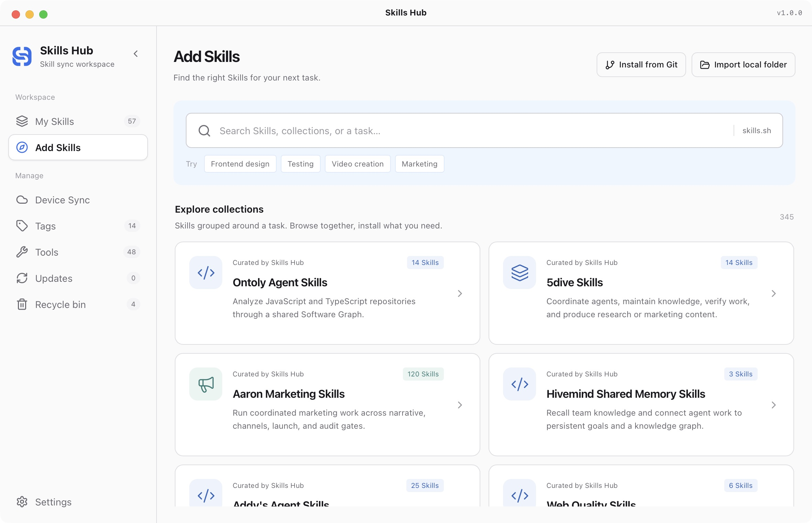Click the 6 Skills badge
Screen dimensions: 812x523
click(740, 485)
